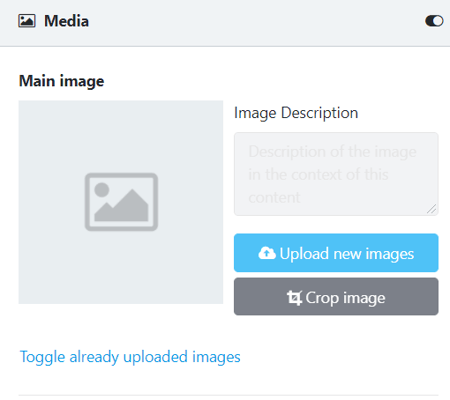Click the cloud upload icon

pyautogui.click(x=267, y=253)
